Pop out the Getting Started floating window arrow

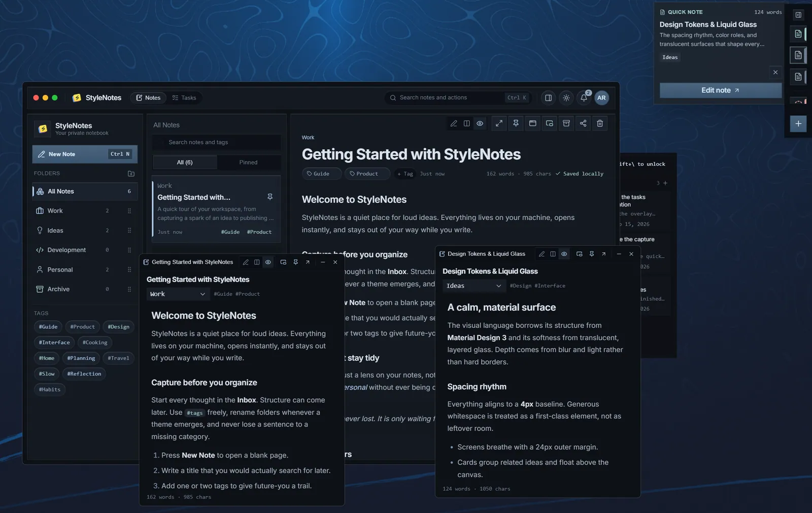click(308, 262)
